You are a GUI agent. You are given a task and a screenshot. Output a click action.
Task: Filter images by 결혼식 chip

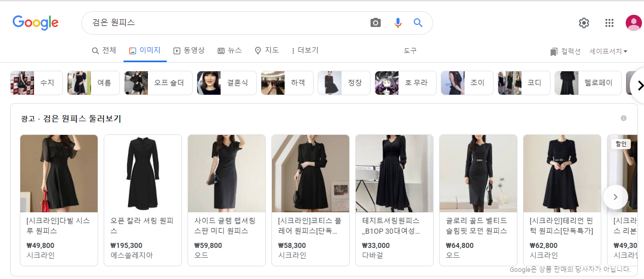pos(227,83)
